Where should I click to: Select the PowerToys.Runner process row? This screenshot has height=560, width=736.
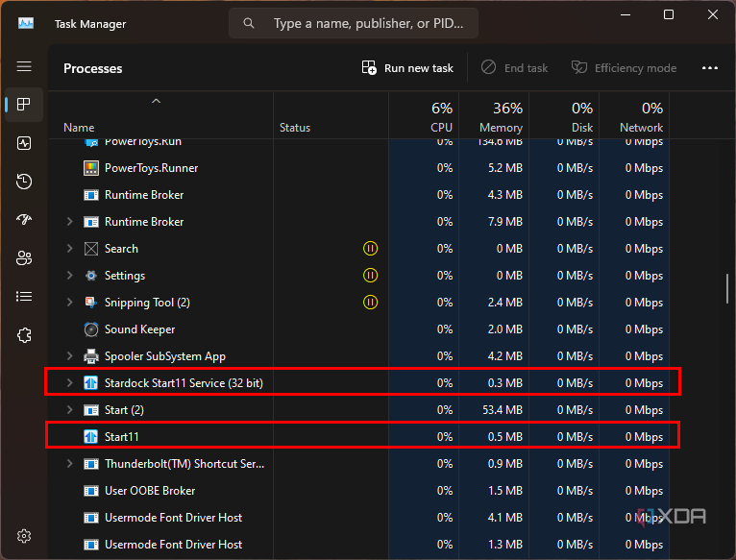pyautogui.click(x=359, y=168)
